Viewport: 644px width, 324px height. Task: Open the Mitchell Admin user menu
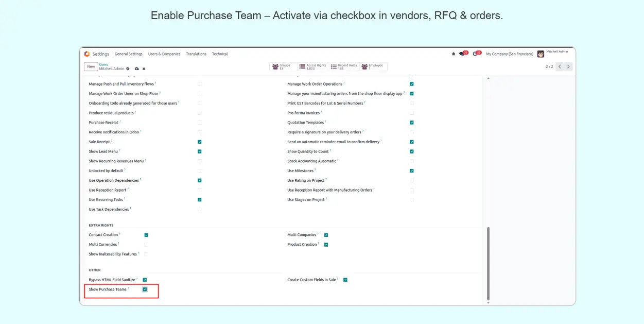[553, 54]
